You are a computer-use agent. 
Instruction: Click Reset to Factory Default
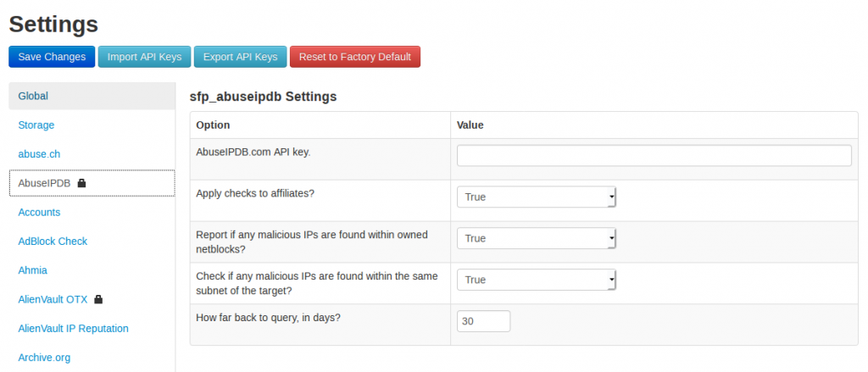[355, 57]
